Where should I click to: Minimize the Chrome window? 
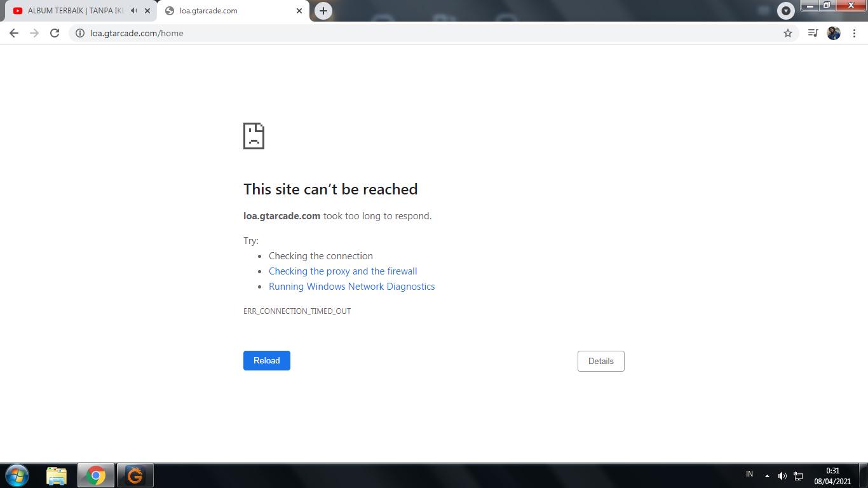point(810,6)
